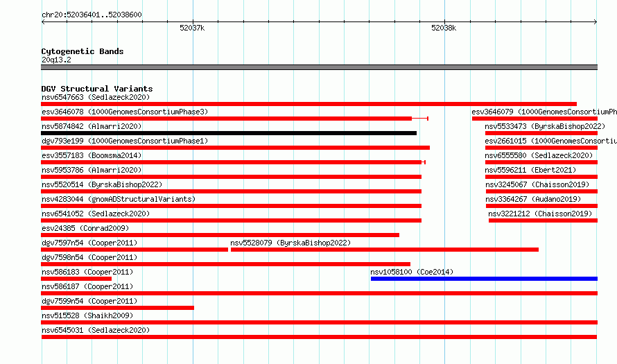Click dgv793e199 (1000GenomesConsortiumPhase1) label
Screen dimensions: 617x364
(x=125, y=141)
